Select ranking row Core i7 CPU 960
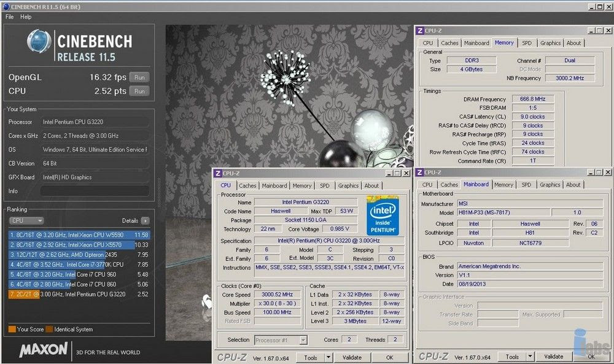The width and height of the screenshot is (614, 364). (x=79, y=274)
